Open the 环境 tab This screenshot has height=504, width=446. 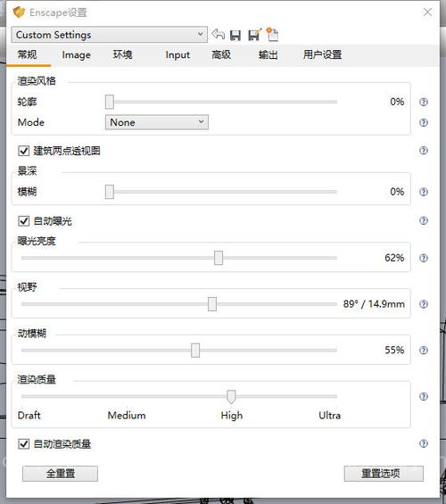[x=122, y=54]
